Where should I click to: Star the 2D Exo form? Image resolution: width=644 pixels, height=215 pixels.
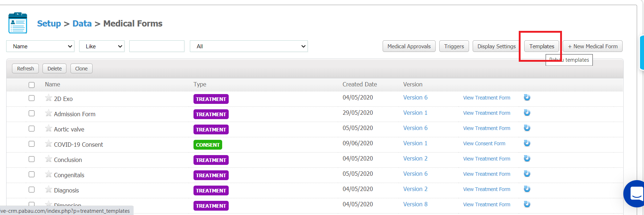click(x=48, y=98)
